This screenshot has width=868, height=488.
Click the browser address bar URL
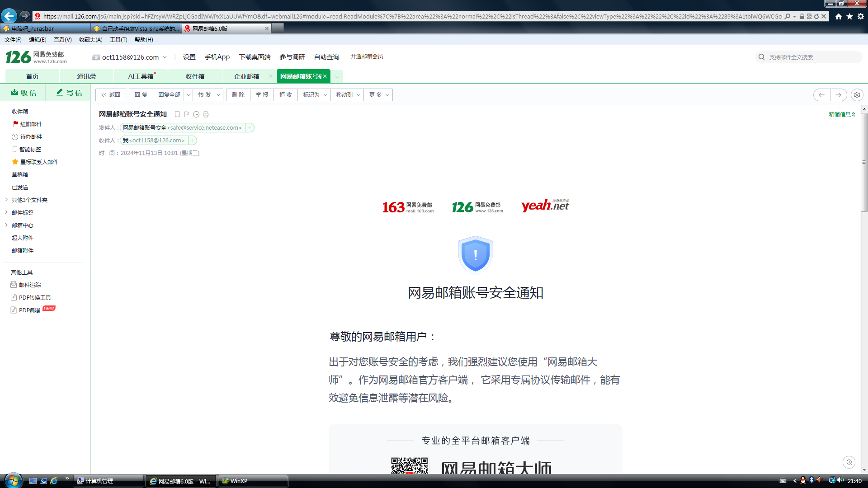pyautogui.click(x=411, y=16)
